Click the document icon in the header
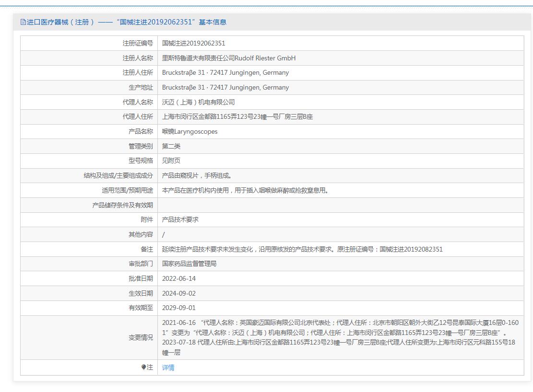This screenshot has height=392, width=533. pyautogui.click(x=23, y=22)
